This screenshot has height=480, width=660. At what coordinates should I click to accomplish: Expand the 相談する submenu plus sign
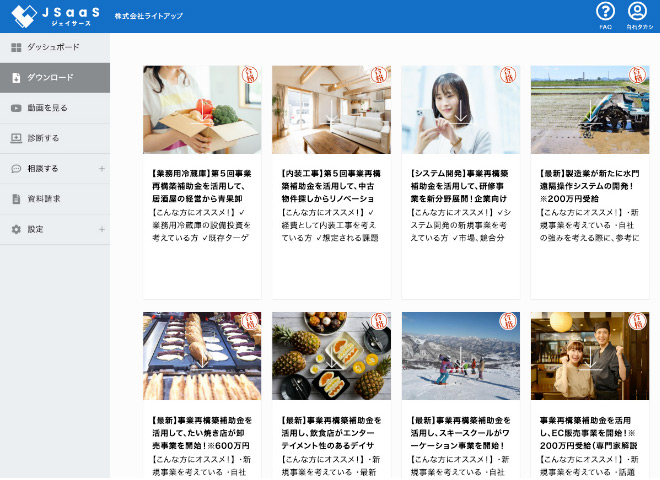tap(101, 169)
